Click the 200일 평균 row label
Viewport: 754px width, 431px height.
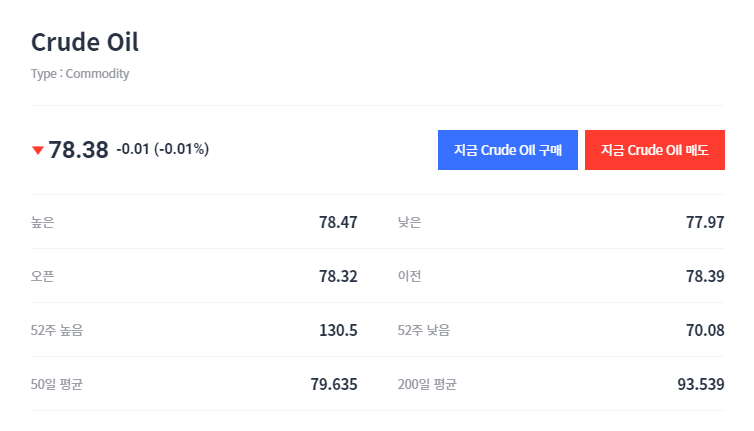click(427, 384)
